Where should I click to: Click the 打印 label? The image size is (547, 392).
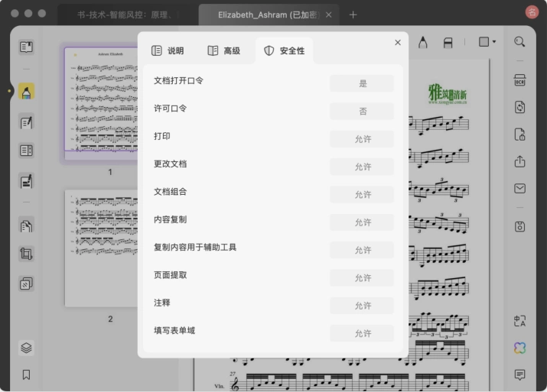pos(162,136)
